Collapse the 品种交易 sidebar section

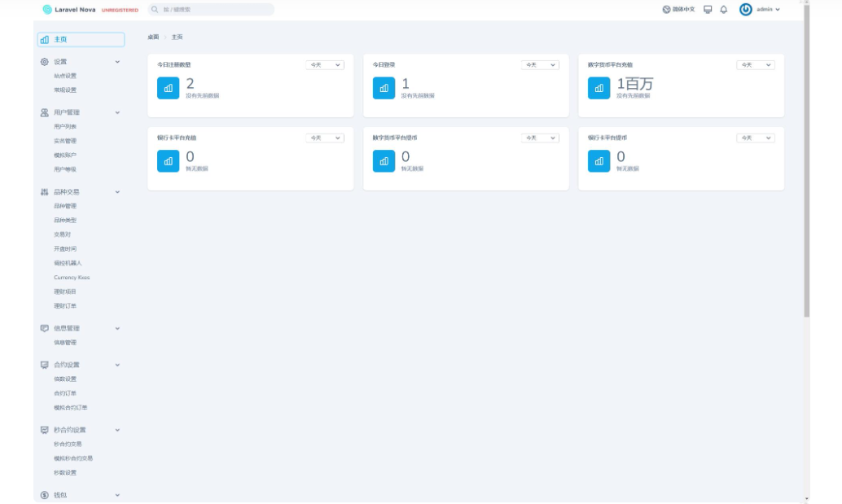pos(117,192)
